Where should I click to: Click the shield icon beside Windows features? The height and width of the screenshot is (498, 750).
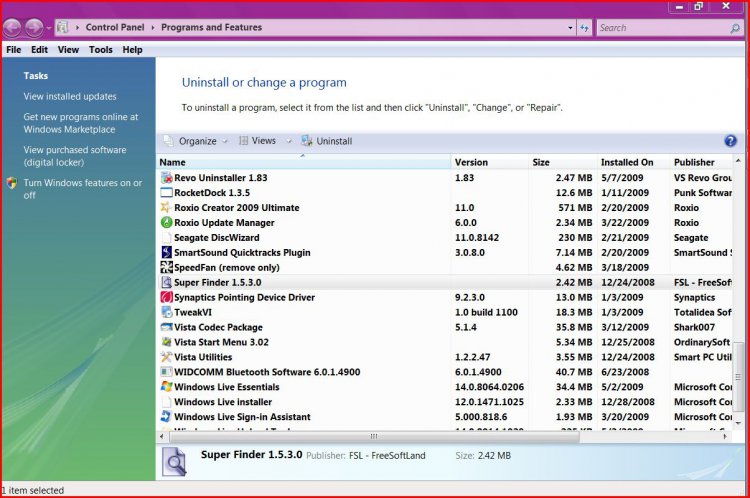pos(12,183)
